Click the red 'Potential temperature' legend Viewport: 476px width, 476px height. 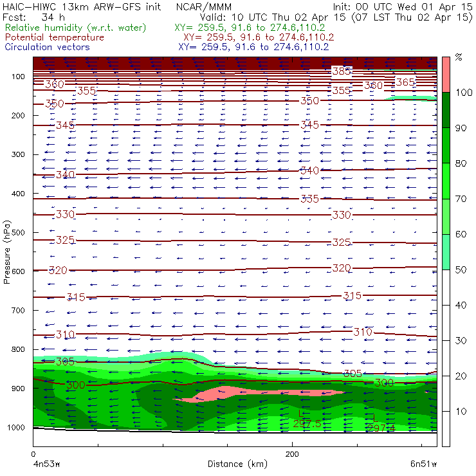[54, 37]
